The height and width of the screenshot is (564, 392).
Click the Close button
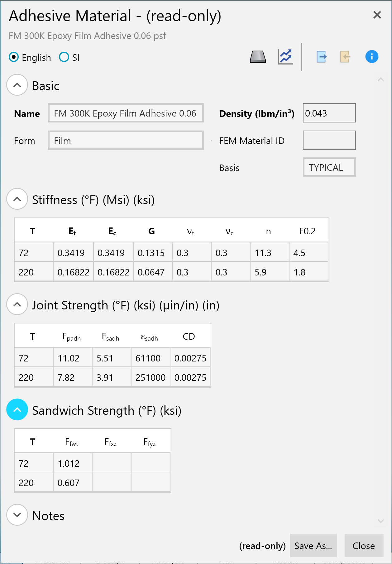tap(364, 546)
